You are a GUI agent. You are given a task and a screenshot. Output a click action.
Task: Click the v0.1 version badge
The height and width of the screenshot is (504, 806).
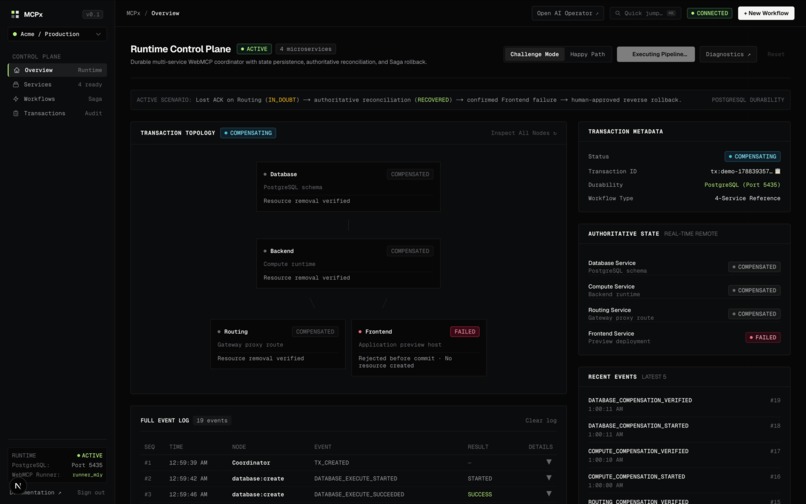click(x=93, y=14)
